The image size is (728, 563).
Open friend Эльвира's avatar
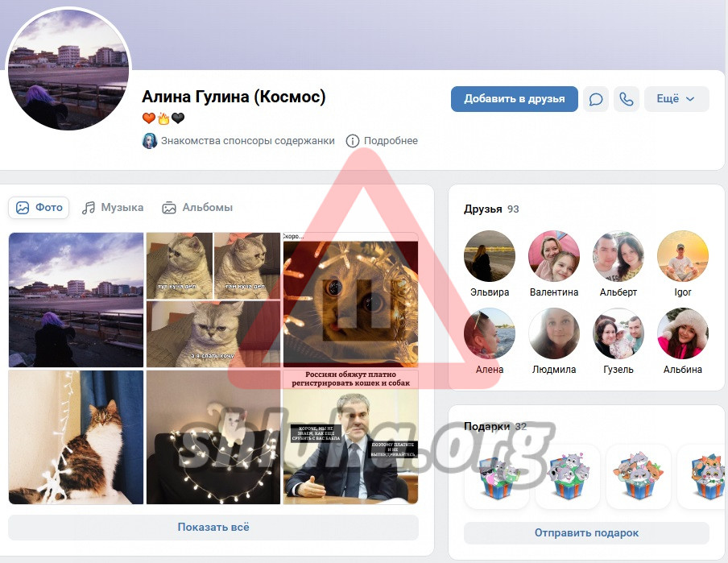coord(489,256)
